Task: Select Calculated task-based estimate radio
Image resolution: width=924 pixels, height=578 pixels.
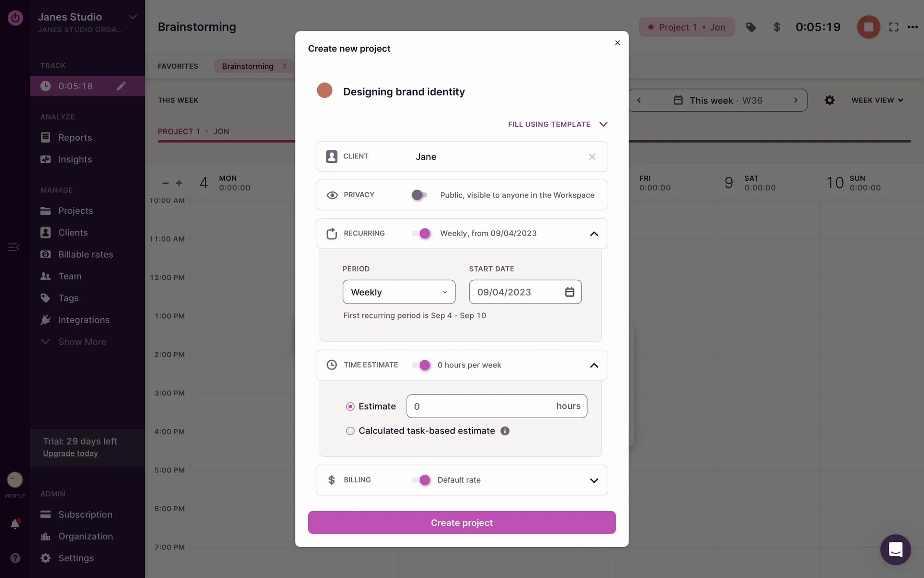Action: click(x=350, y=431)
